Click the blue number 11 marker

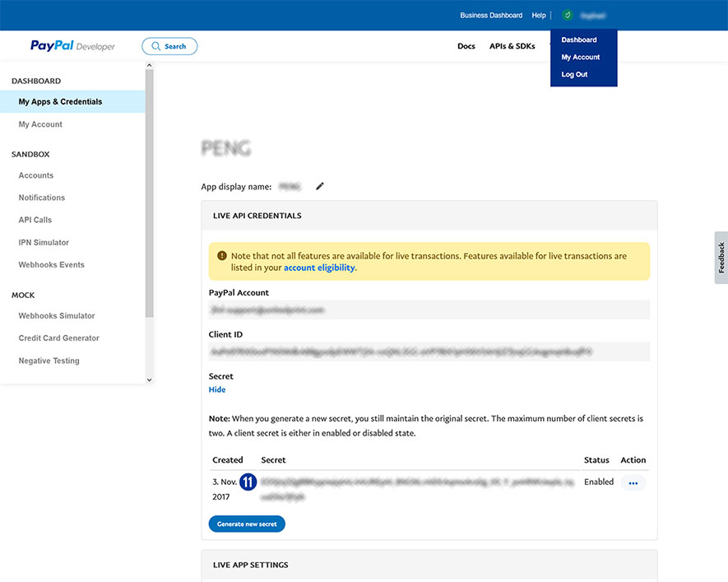pyautogui.click(x=248, y=482)
